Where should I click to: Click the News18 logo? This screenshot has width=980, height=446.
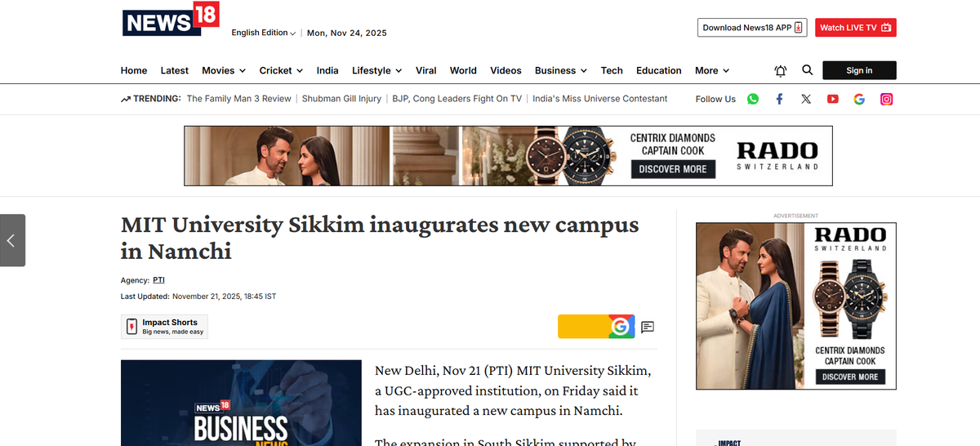point(171,20)
